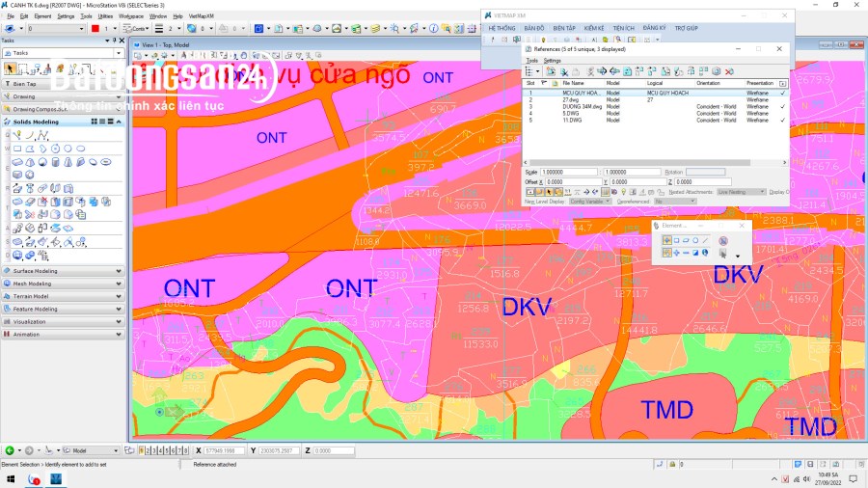
Task: Toggle the Snap reference button in References
Action: click(540, 192)
